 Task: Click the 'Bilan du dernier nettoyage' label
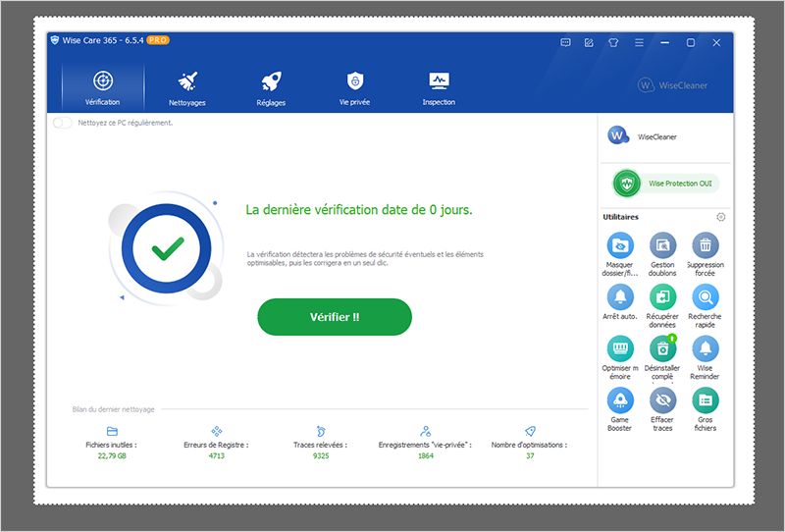click(x=113, y=409)
